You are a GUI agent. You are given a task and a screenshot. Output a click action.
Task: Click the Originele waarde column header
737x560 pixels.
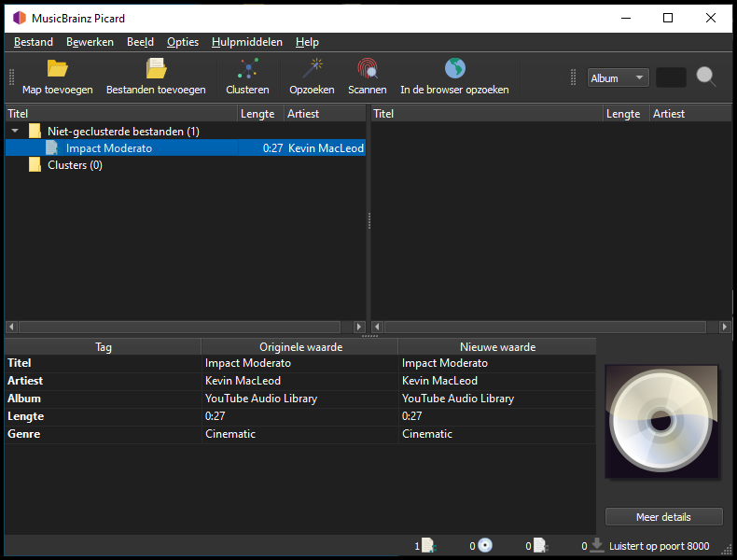(299, 347)
